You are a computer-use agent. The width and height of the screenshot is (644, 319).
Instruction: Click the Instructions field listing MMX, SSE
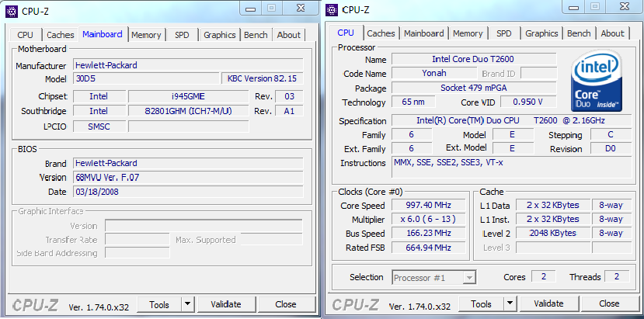[511, 167]
